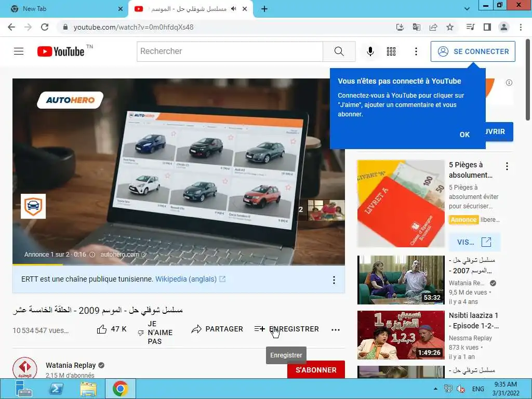Dismiss the popup with OK
The width and height of the screenshot is (532, 399).
pos(464,135)
